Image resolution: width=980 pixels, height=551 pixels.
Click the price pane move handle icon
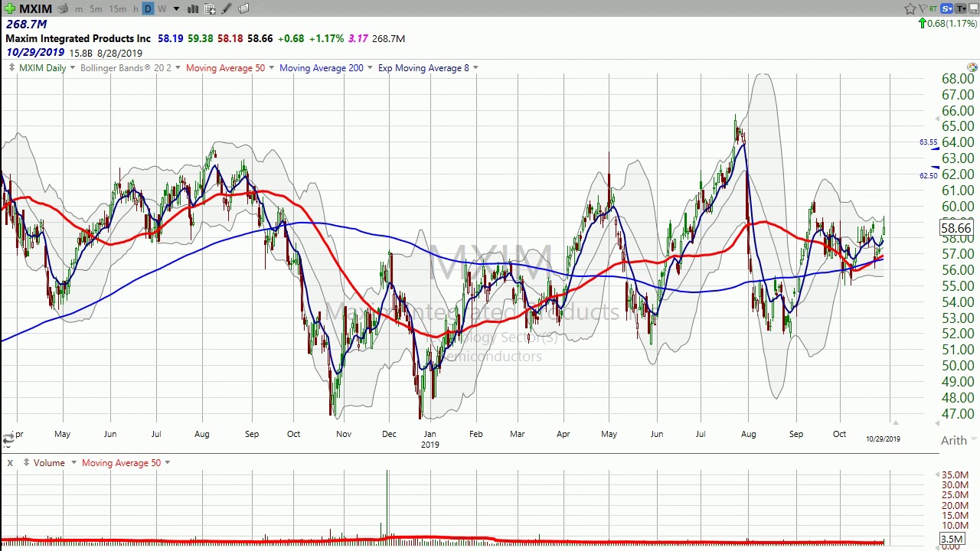[11, 68]
